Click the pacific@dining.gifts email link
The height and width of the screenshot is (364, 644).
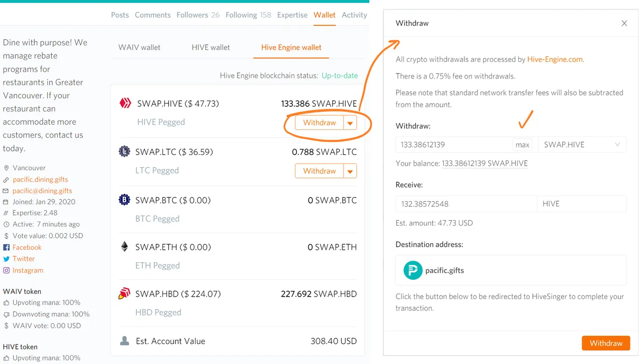pos(42,191)
